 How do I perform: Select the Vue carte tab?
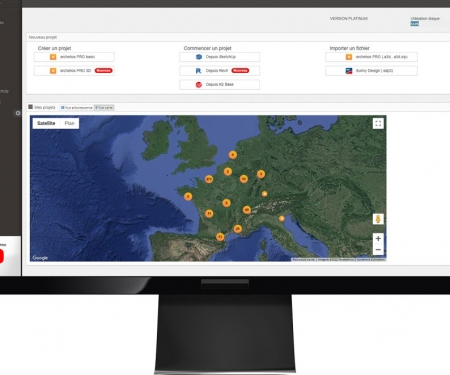pyautogui.click(x=104, y=108)
